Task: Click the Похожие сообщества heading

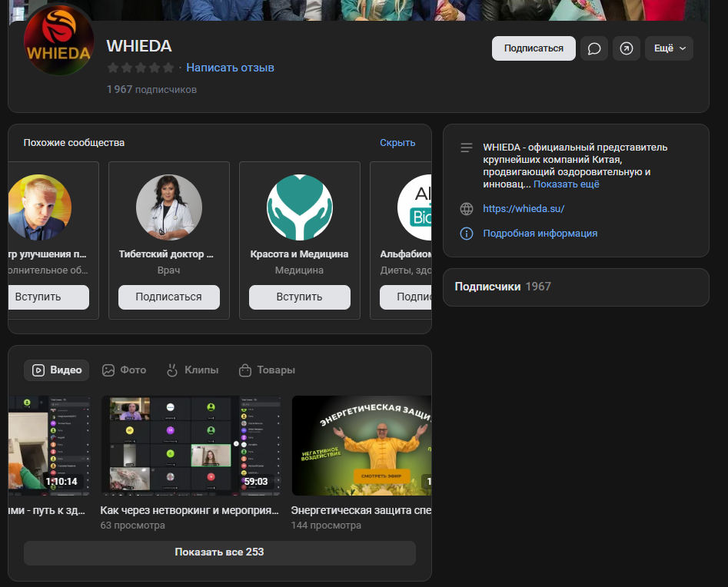Action: [74, 143]
